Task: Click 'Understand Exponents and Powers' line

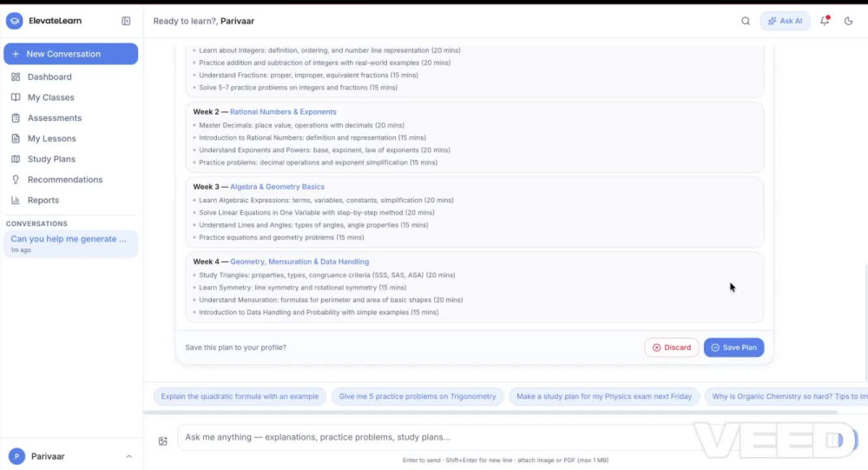Action: coord(325,150)
